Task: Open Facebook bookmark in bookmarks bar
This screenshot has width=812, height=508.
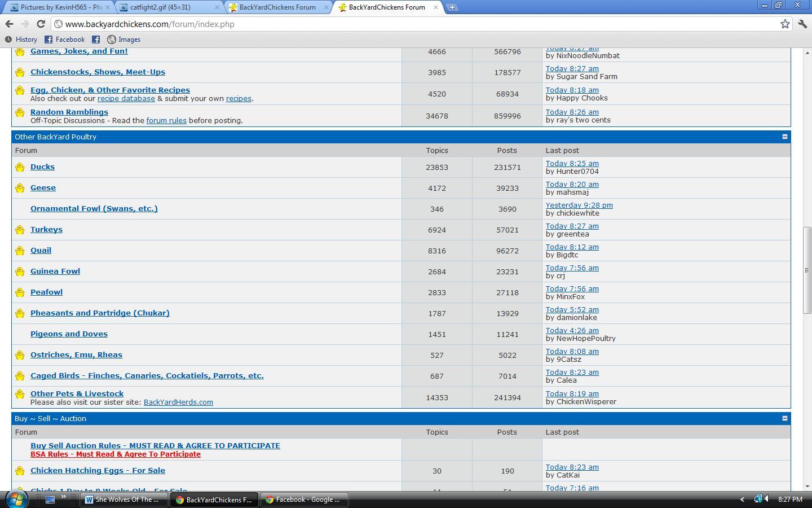Action: (65, 40)
